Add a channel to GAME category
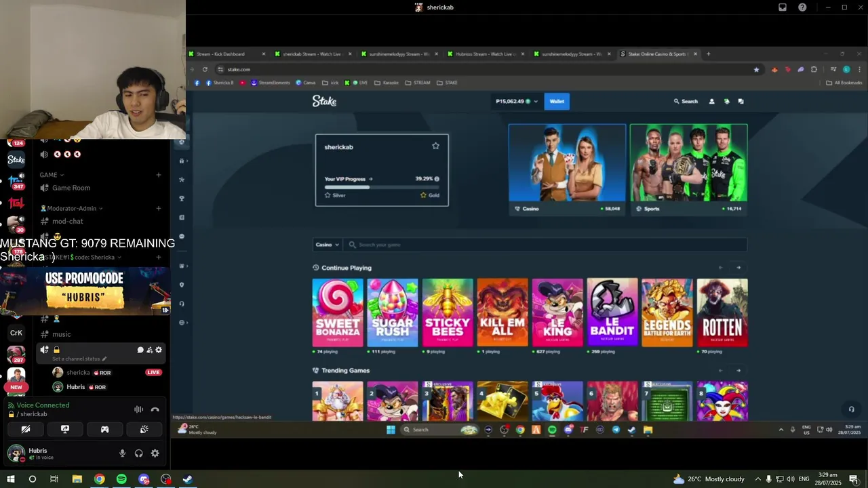 159,175
